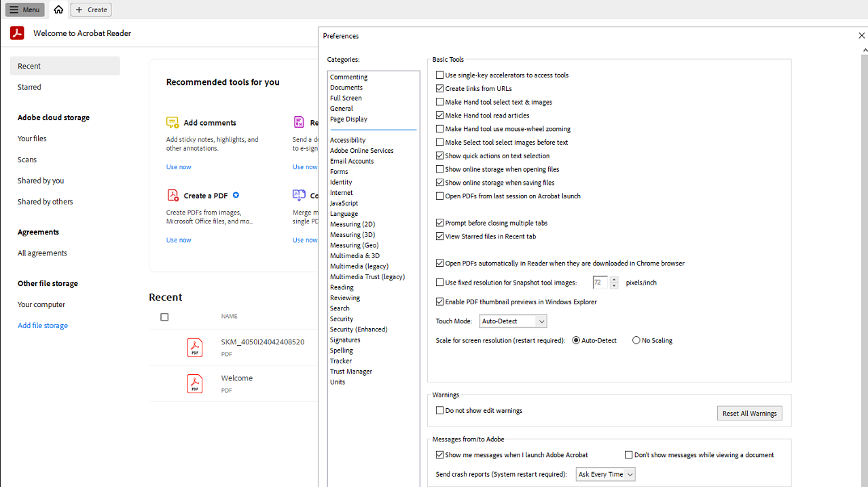Open Shared by others
Viewport: 868px width, 487px height.
[x=46, y=202]
